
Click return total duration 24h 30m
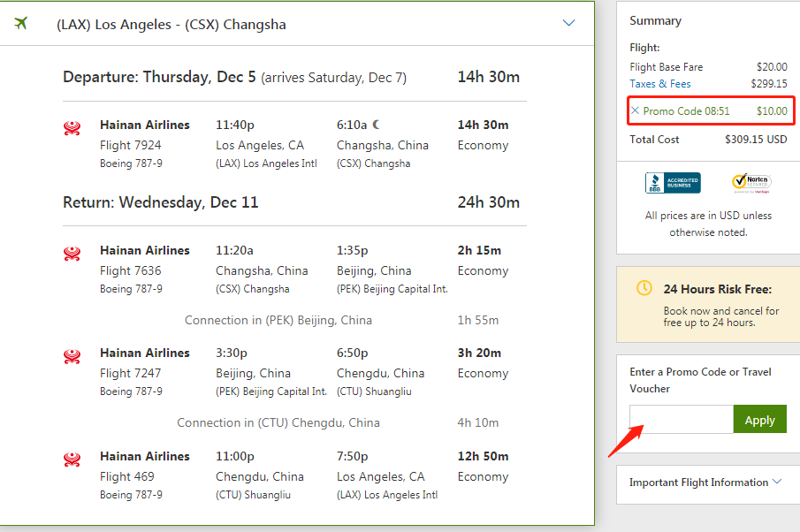pyautogui.click(x=488, y=202)
